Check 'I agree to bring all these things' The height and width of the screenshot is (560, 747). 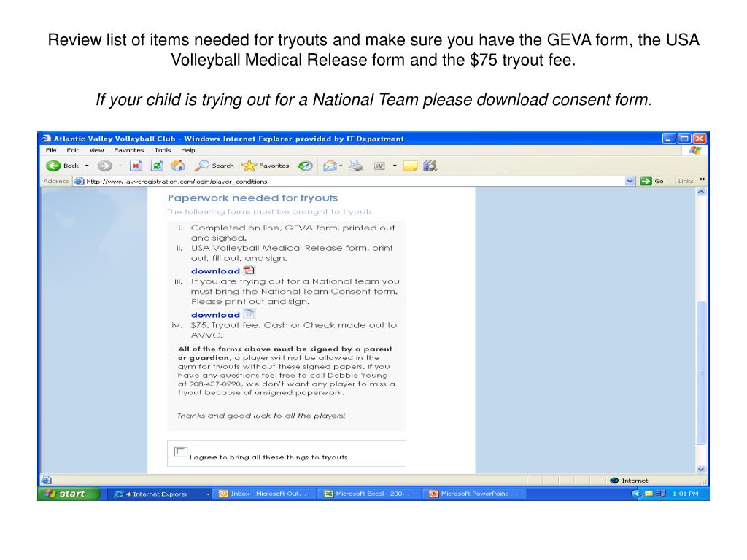pos(181,451)
